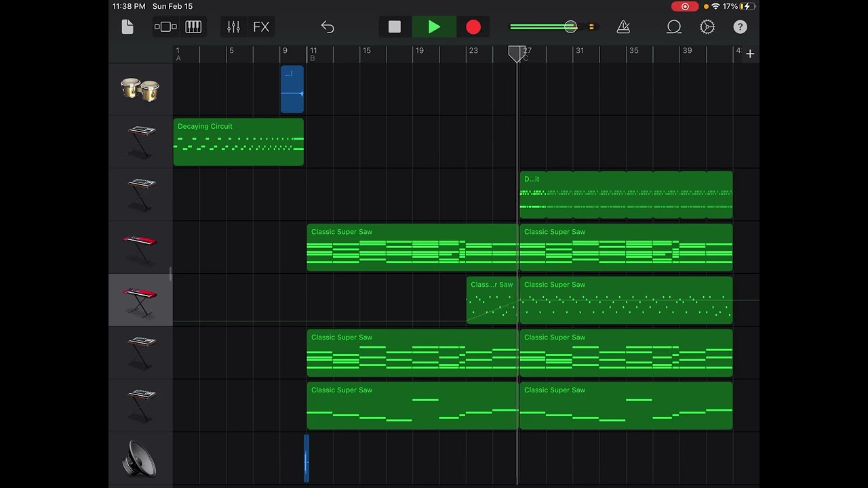
Task: Add a song section with plus button
Action: (x=750, y=54)
